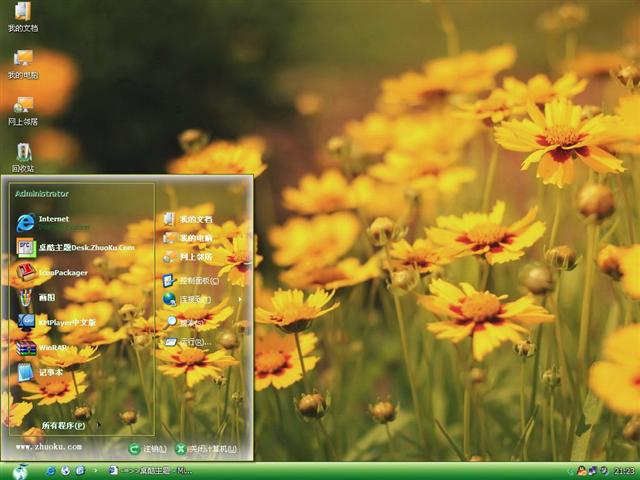The height and width of the screenshot is (480, 640).
Task: Open 画图 paint program in Start menu
Action: 36,298
